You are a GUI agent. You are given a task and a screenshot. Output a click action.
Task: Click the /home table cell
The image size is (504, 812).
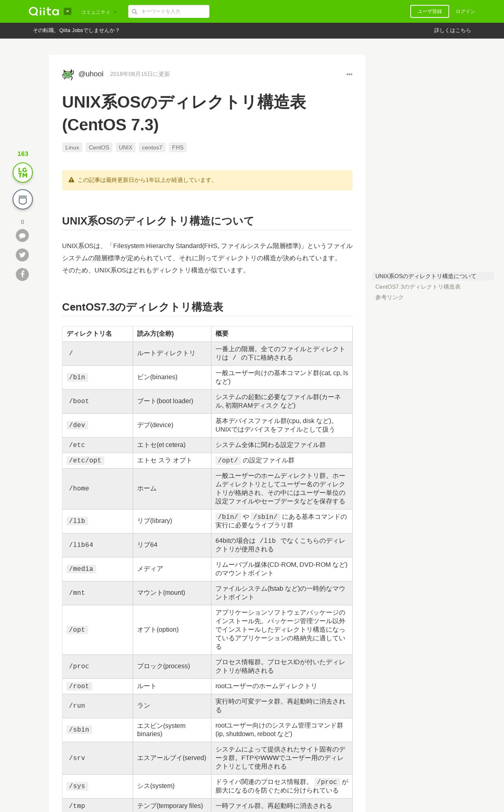[98, 488]
